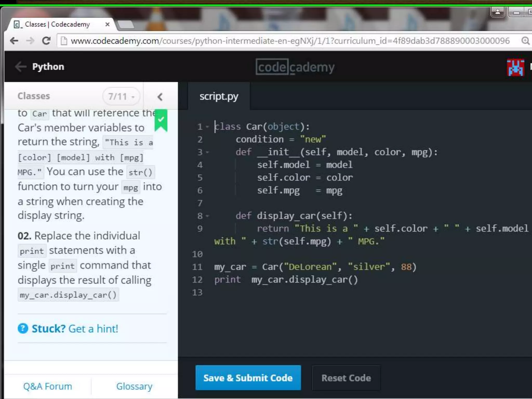532x399 pixels.
Task: Fold the display_car definition at line 8
Action: (207, 216)
